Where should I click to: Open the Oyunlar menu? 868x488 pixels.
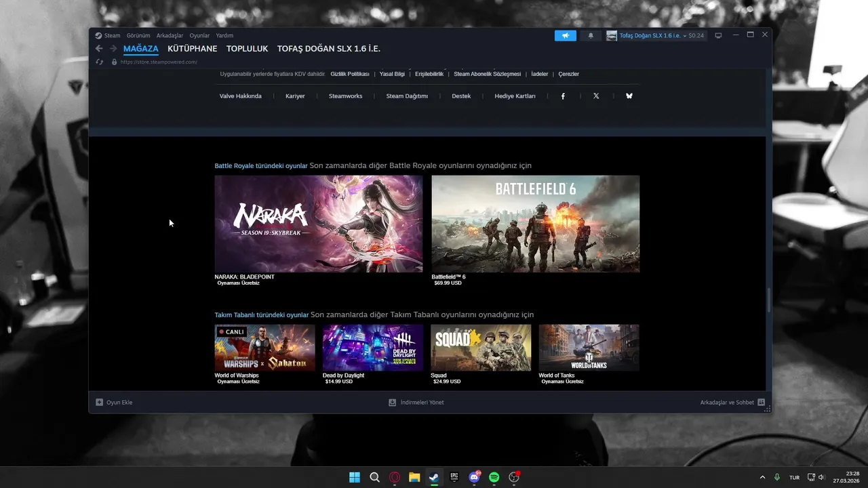pyautogui.click(x=199, y=35)
